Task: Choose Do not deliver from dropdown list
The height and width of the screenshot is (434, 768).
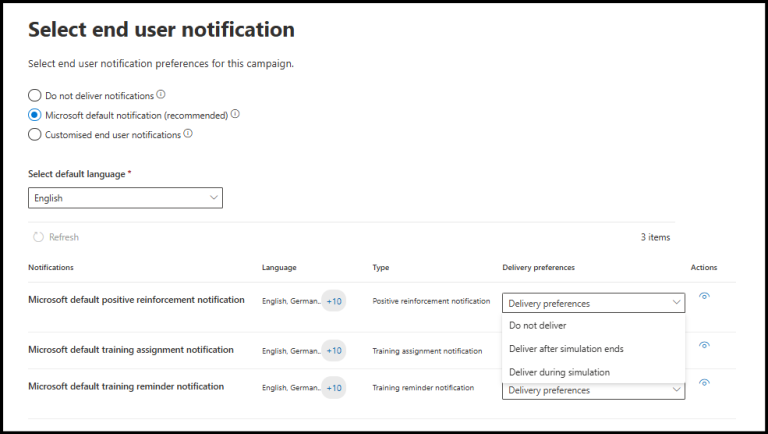Action: pos(537,325)
